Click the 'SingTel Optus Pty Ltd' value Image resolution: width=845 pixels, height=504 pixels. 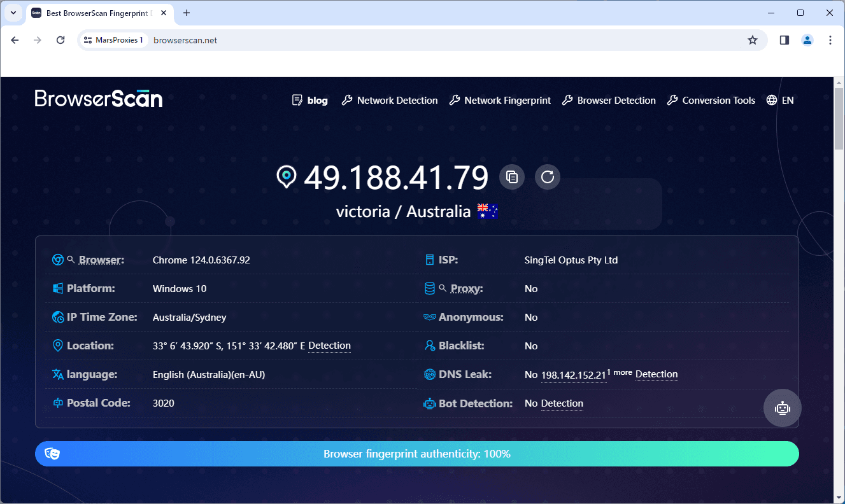[571, 260]
